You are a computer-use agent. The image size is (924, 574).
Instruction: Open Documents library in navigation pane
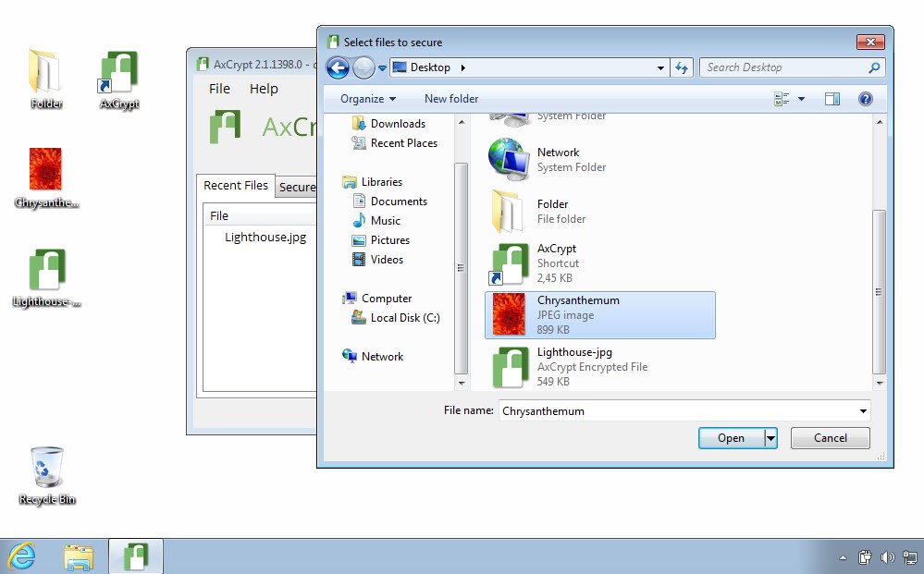click(390, 202)
